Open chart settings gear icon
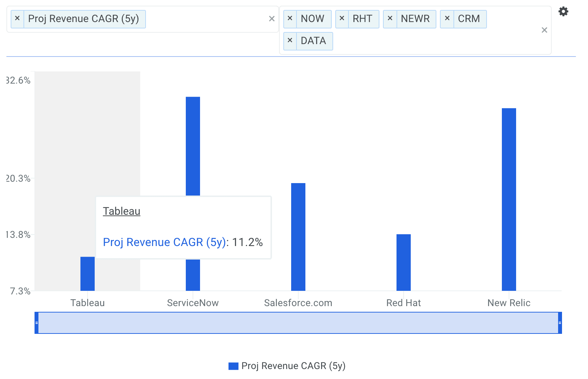 (x=563, y=12)
